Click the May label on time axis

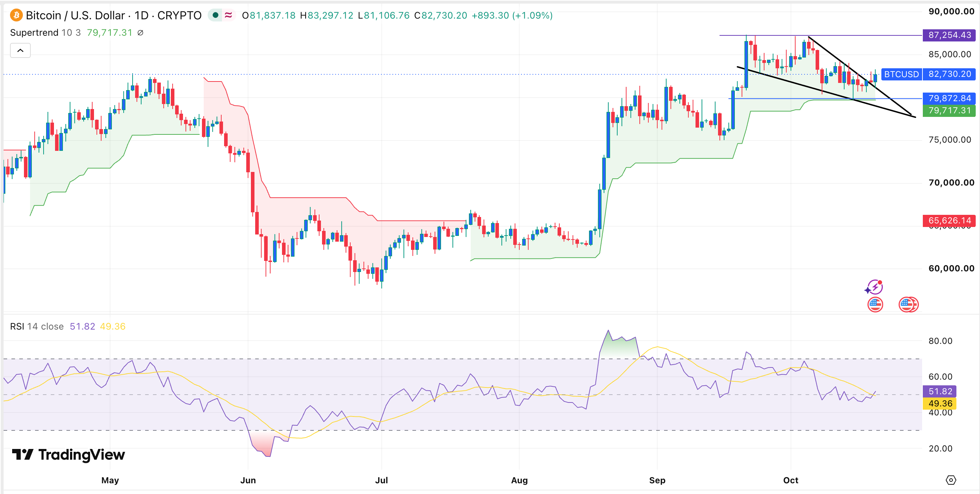click(x=110, y=480)
